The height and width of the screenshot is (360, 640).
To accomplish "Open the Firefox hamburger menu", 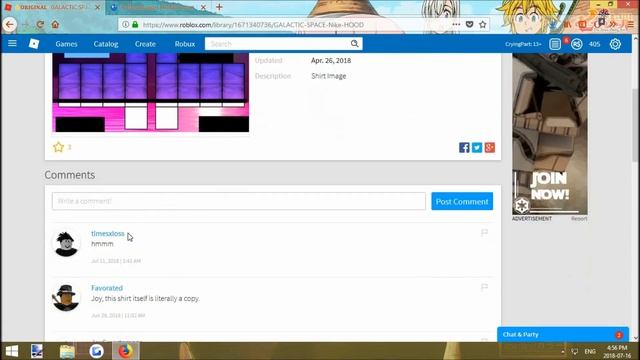I will point(630,24).
